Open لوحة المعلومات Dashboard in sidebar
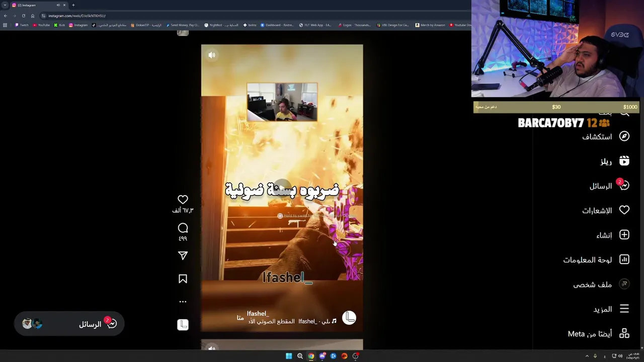 pyautogui.click(x=587, y=259)
